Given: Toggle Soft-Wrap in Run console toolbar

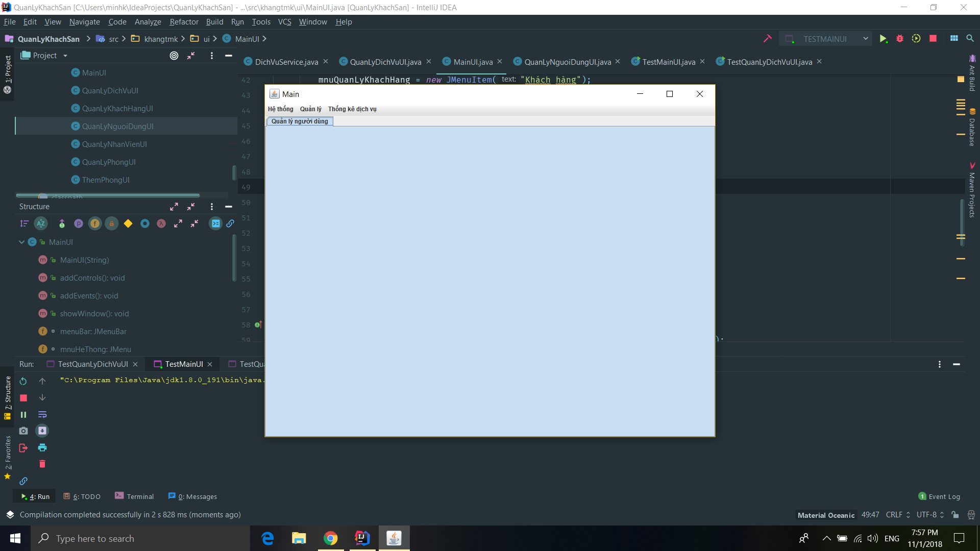Looking at the screenshot, I should point(42,414).
